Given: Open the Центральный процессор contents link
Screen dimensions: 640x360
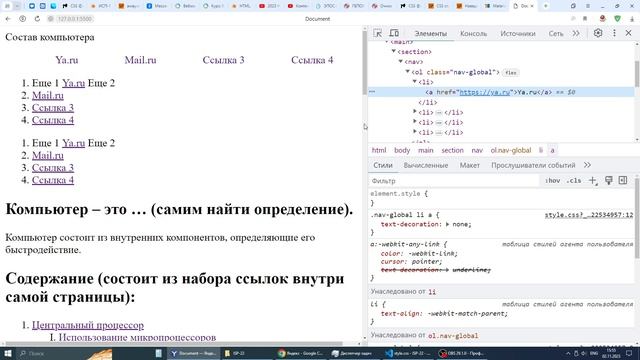Looking at the screenshot, I should coord(88,325).
